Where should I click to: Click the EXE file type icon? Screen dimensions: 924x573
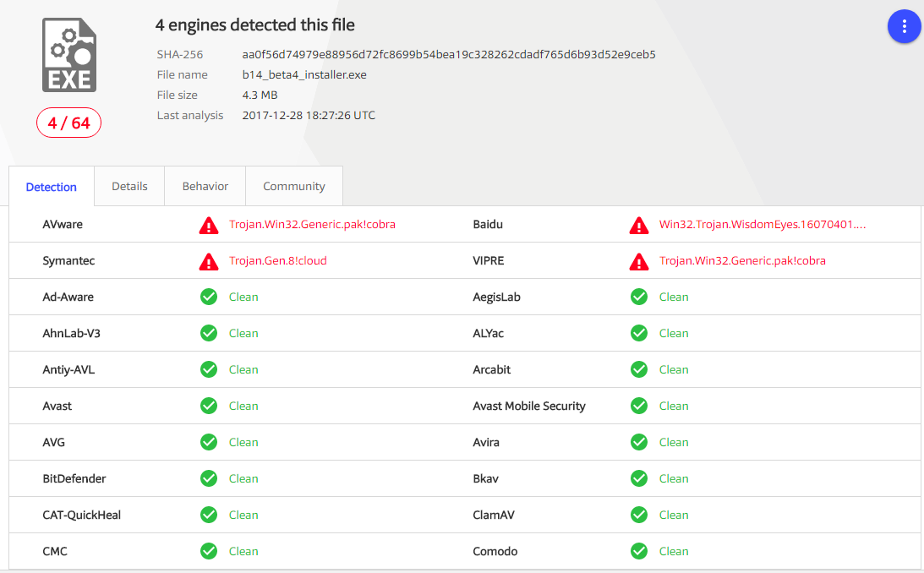[69, 55]
